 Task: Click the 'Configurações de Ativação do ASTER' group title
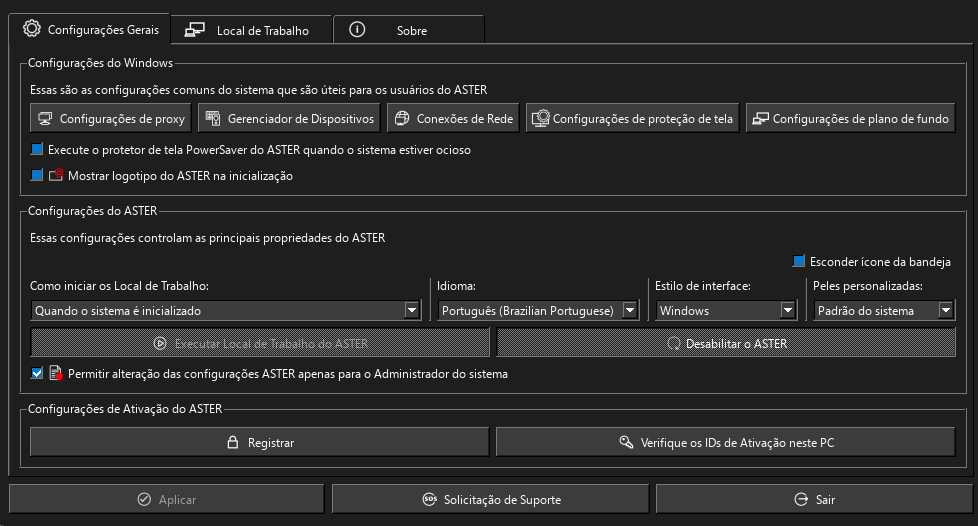pyautogui.click(x=125, y=409)
